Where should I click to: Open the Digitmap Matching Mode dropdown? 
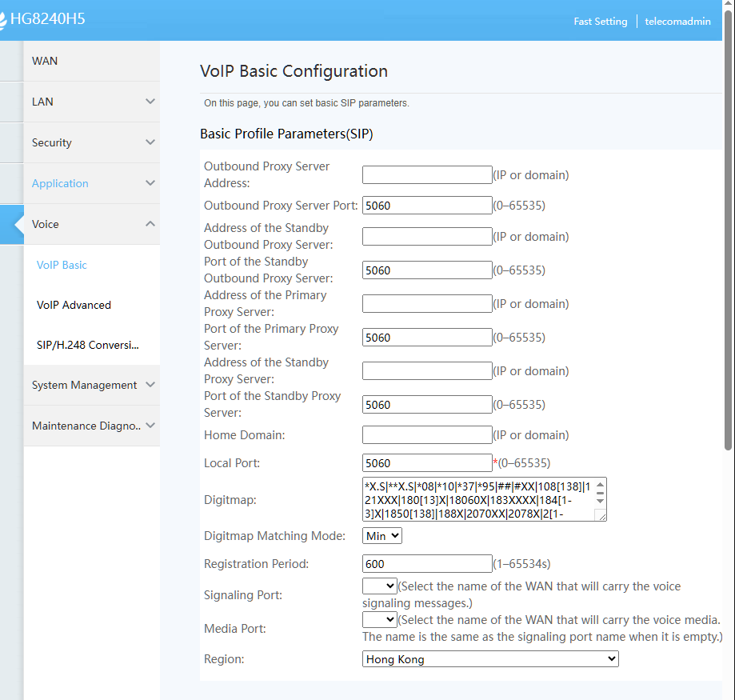pyautogui.click(x=382, y=535)
